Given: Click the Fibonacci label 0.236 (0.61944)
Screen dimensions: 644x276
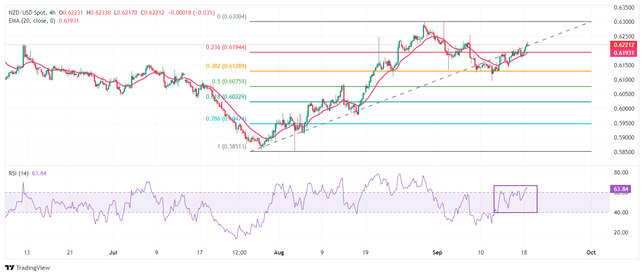Looking at the screenshot, I should pyautogui.click(x=226, y=47).
